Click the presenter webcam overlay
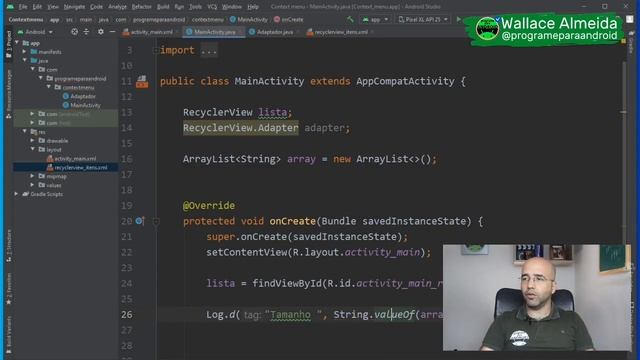Screen dimensions: 640x360 (536, 298)
